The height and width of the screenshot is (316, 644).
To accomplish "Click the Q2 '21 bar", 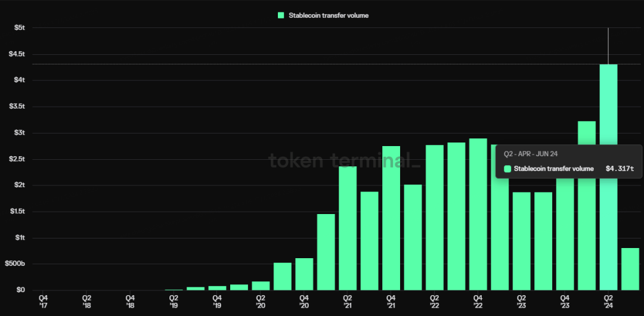I will 348,228.
